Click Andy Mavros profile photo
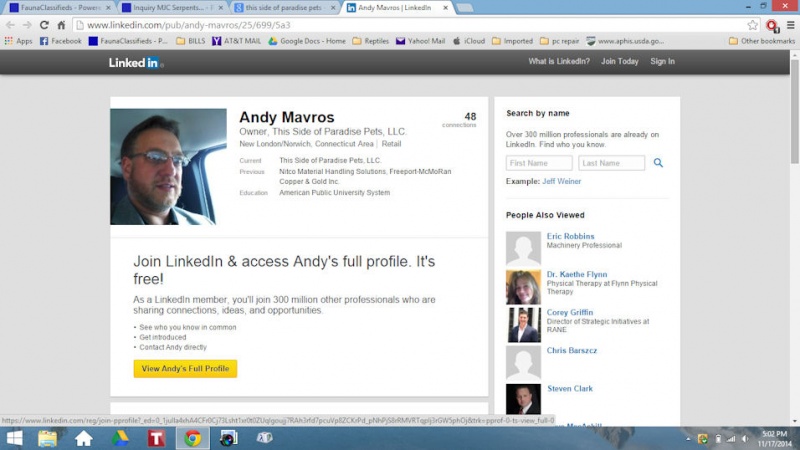 (168, 166)
